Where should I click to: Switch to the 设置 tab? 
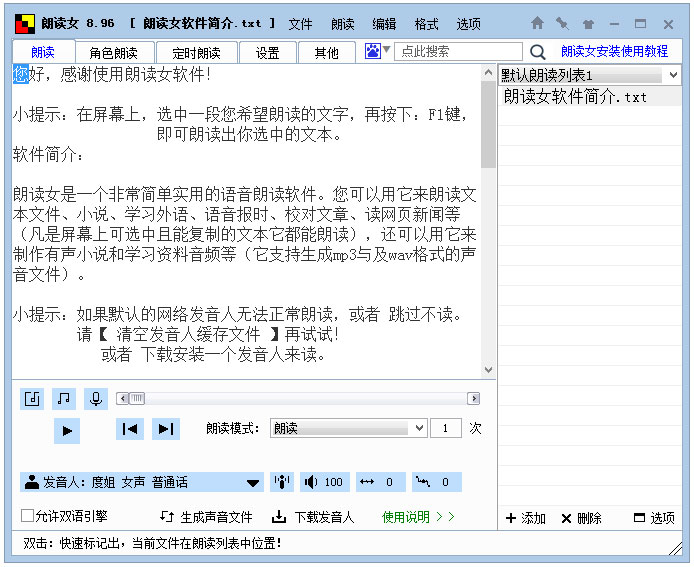[268, 53]
